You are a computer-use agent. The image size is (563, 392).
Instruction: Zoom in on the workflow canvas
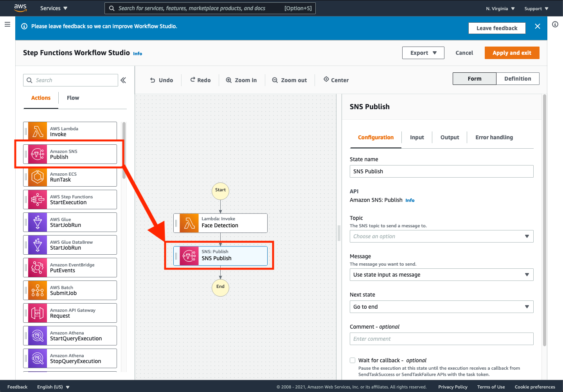click(241, 80)
